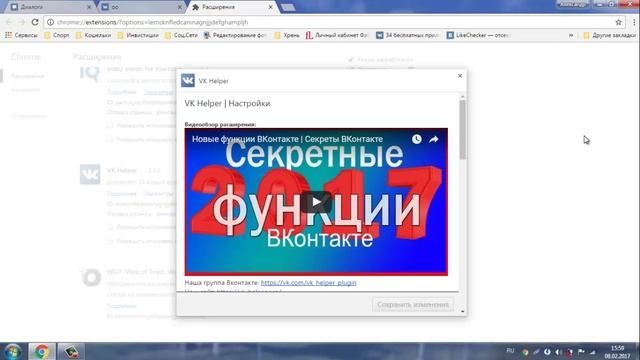Click the dialog scrollbar up arrow

click(462, 97)
